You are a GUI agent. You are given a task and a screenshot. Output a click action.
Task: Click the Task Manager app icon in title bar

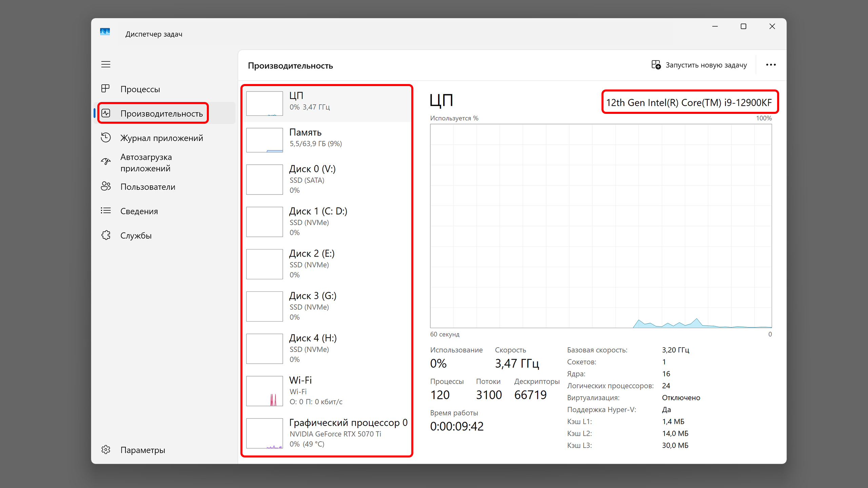click(105, 32)
